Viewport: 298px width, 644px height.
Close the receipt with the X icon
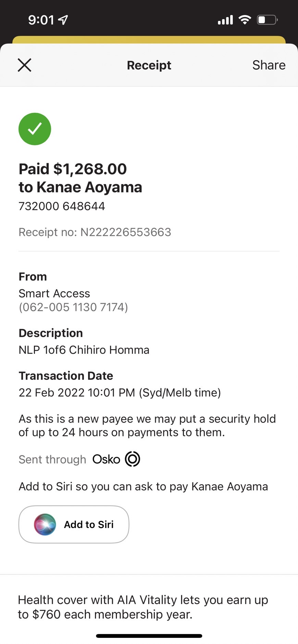pos(24,65)
